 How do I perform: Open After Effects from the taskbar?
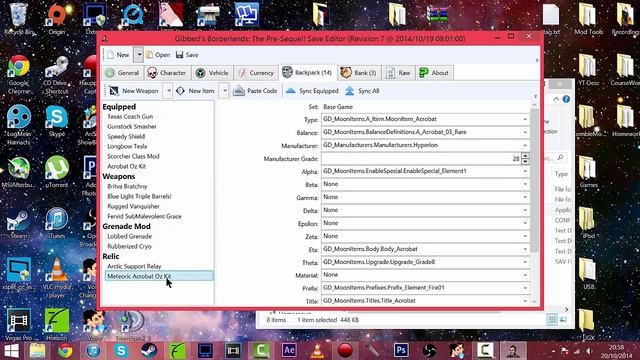(x=289, y=351)
